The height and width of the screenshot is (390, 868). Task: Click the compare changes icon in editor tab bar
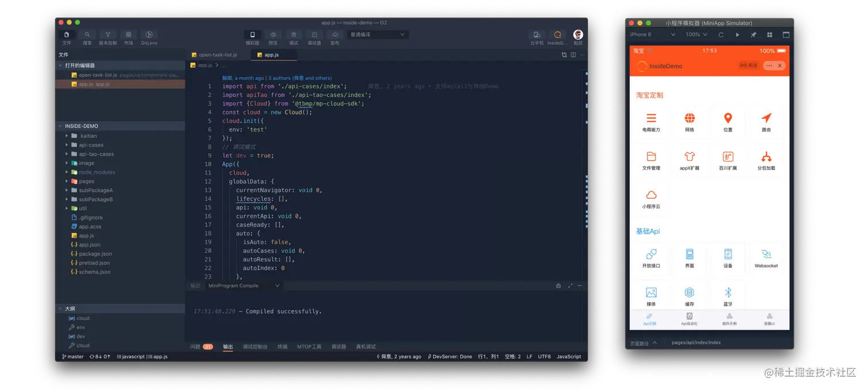tap(564, 55)
